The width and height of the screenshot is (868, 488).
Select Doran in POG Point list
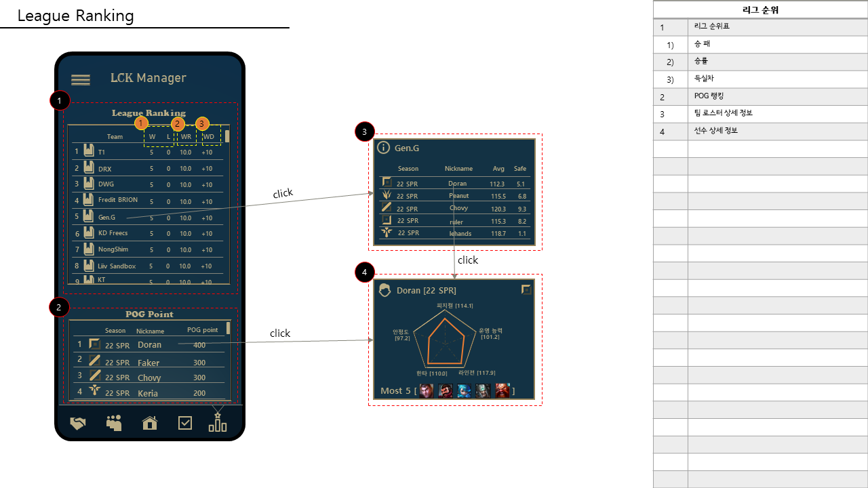(x=149, y=345)
